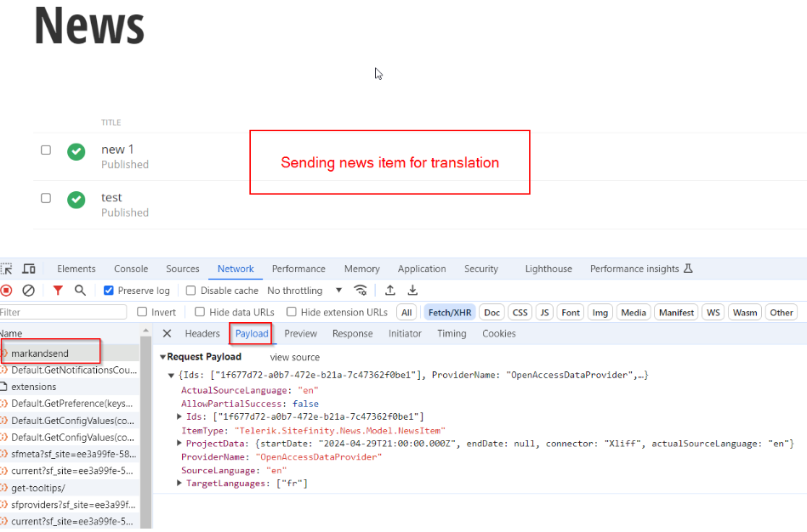Open the Headers tab
Viewport: 807px width, 532px height.
(x=202, y=333)
